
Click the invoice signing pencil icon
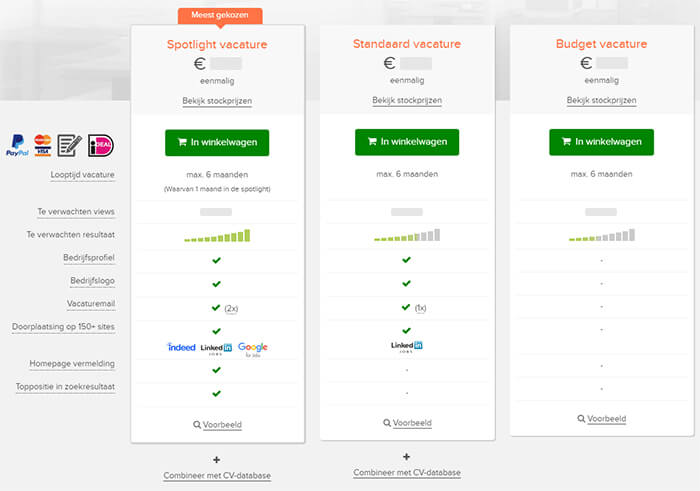pos(69,146)
